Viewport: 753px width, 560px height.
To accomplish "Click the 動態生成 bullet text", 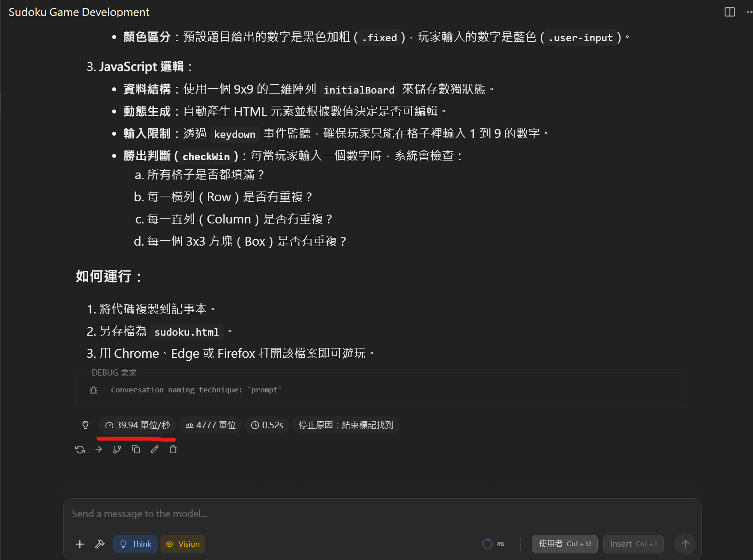I will (x=285, y=111).
